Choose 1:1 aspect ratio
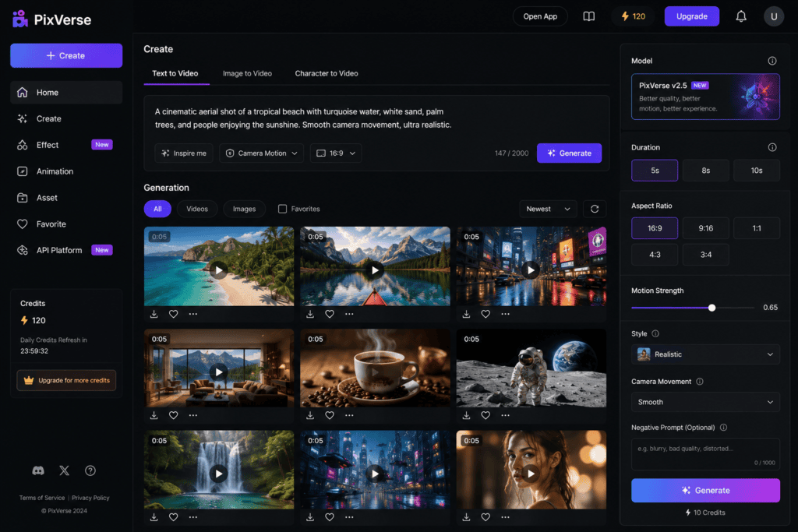Image resolution: width=798 pixels, height=532 pixels. tap(756, 228)
